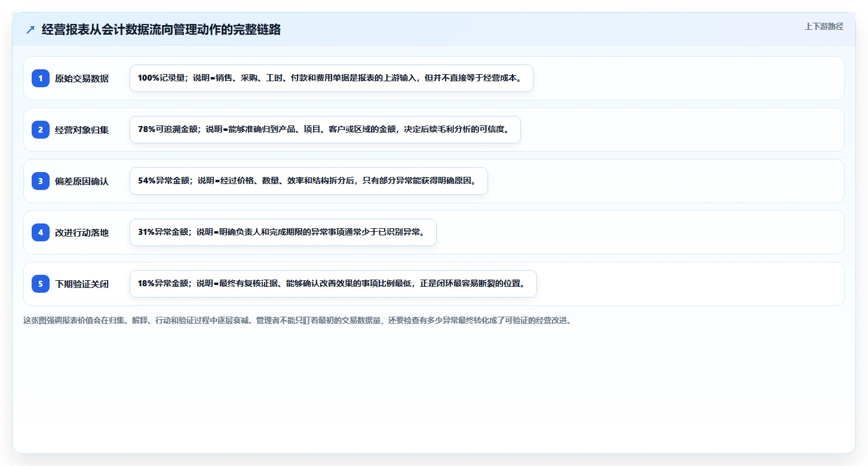Click the 经营对象归集 step label
The height and width of the screenshot is (466, 868).
click(82, 130)
